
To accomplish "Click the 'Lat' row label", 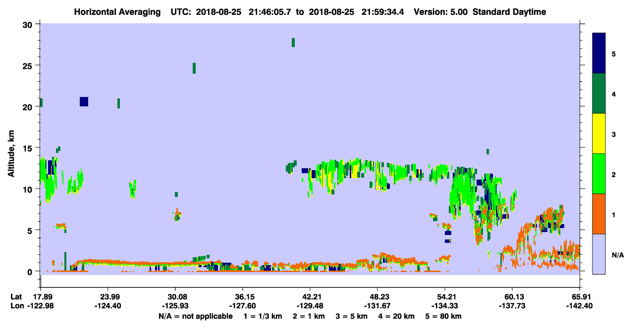I will (16, 297).
